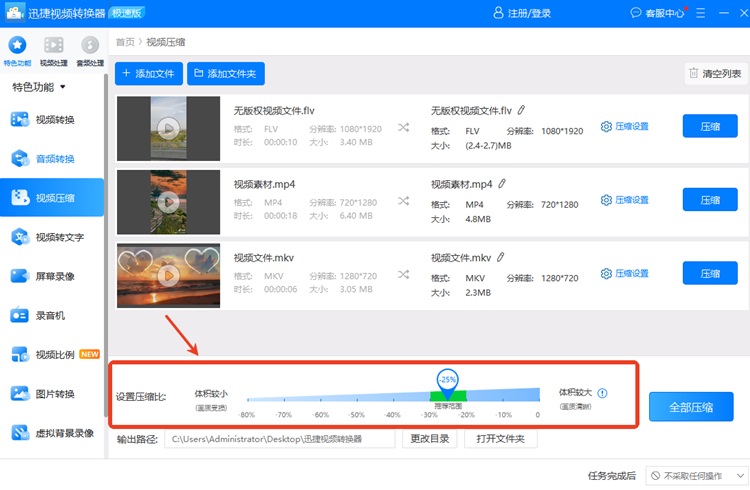Open 虚拟背景录像 in the sidebar
This screenshot has width=750, height=490.
(52, 433)
